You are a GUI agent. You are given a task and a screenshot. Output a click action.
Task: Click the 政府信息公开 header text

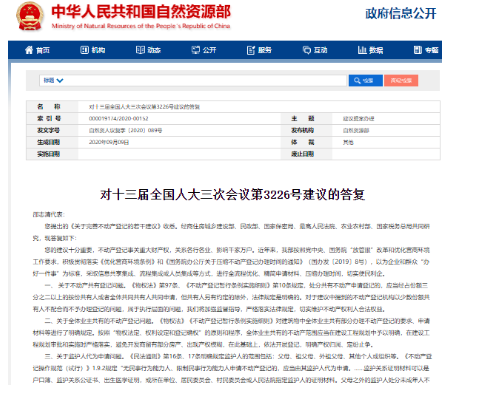401,14
